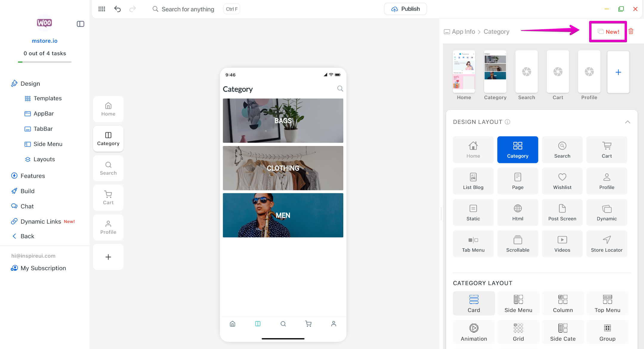Open the mstore.io link
The width and height of the screenshot is (644, 349).
pos(45,41)
